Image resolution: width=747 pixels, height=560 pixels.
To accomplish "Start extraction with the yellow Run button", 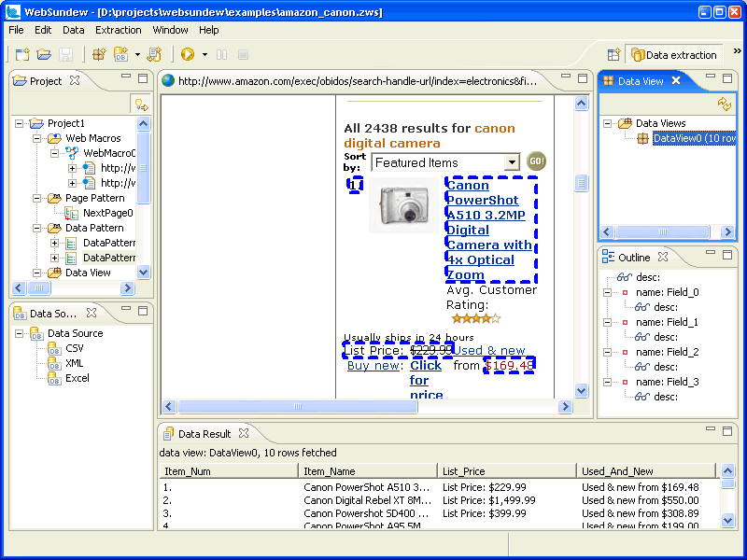I will point(188,55).
